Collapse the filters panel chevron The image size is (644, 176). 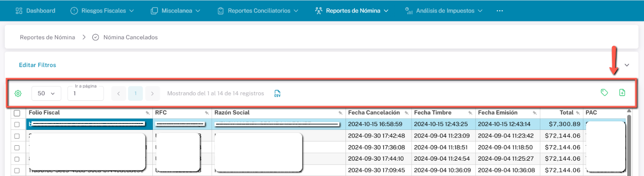[627, 65]
